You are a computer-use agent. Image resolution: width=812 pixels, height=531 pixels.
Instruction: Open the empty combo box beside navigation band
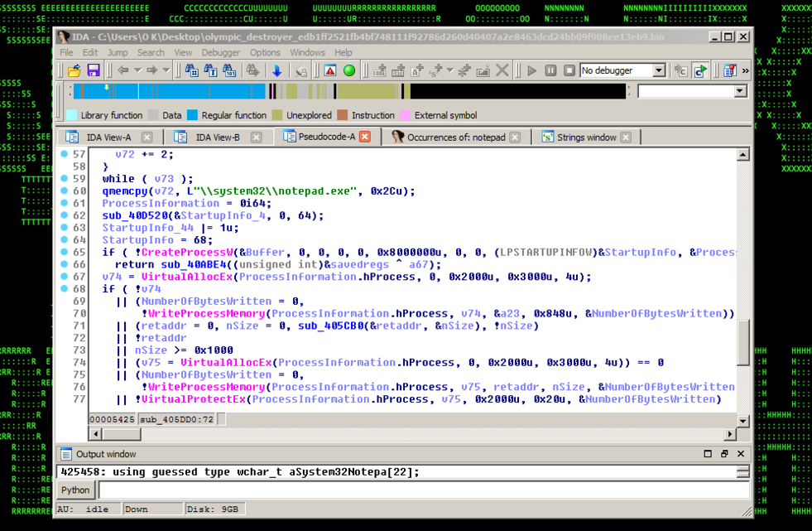tap(741, 92)
